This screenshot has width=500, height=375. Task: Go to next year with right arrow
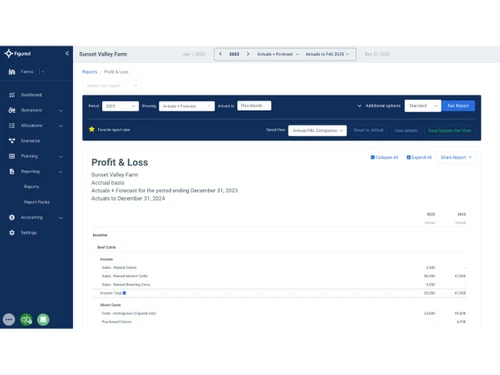pyautogui.click(x=248, y=54)
